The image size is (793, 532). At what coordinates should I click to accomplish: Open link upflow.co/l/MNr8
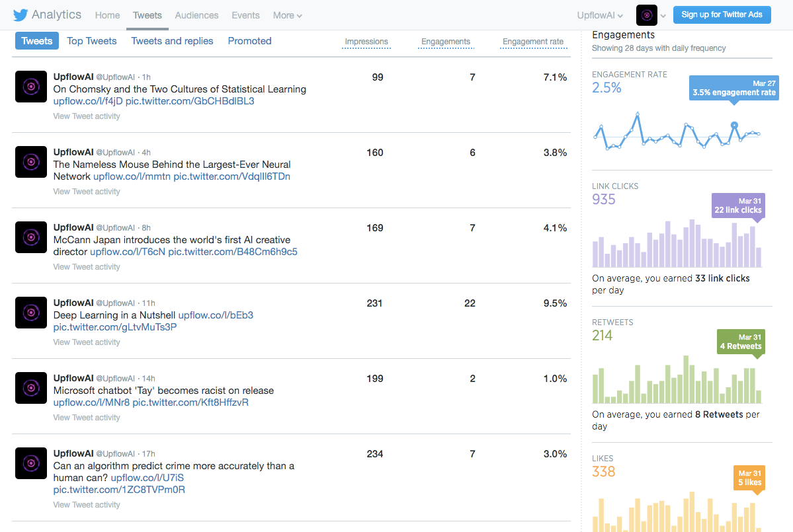pyautogui.click(x=91, y=402)
